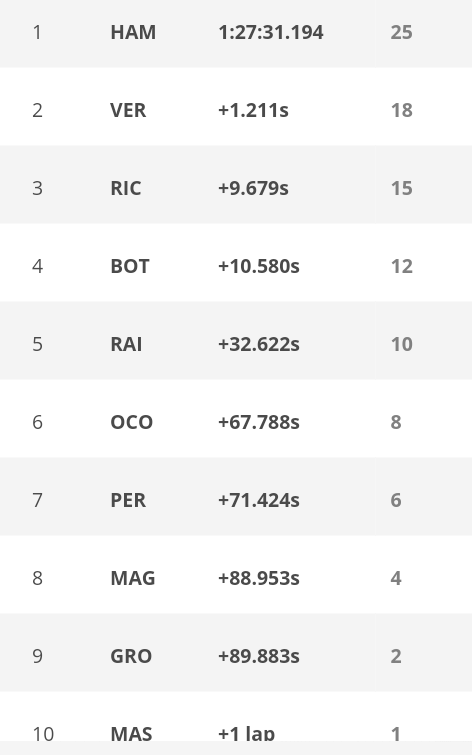Select the +88.953s gap time
The height and width of the screenshot is (755, 472).
click(259, 578)
